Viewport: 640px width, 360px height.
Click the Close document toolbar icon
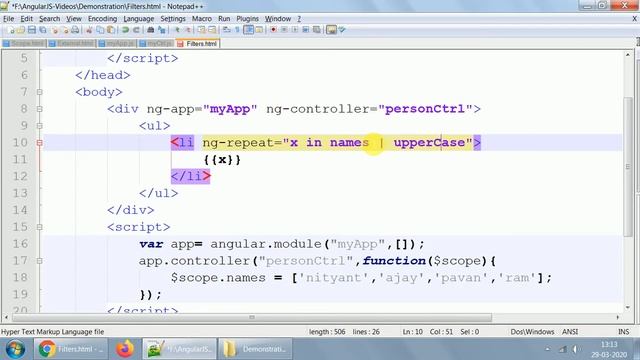[x=54, y=30]
